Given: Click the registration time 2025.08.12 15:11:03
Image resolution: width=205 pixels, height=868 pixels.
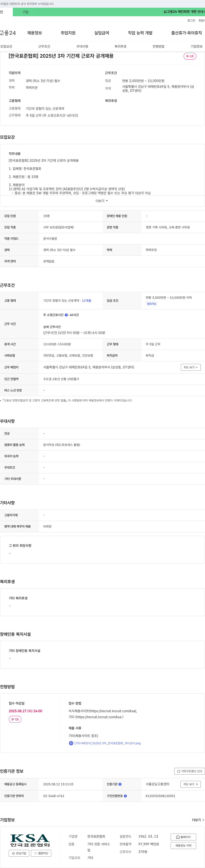Looking at the screenshot, I should click(x=58, y=784).
